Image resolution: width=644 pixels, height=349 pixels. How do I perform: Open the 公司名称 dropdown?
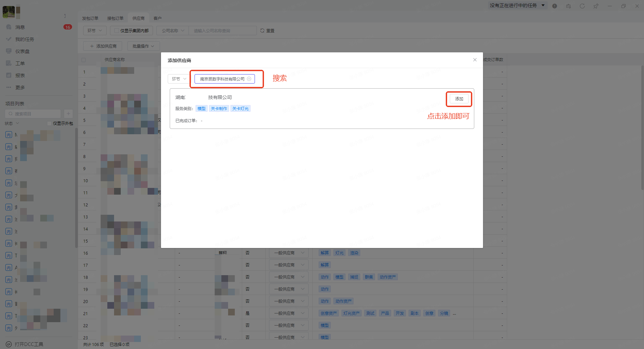(173, 31)
